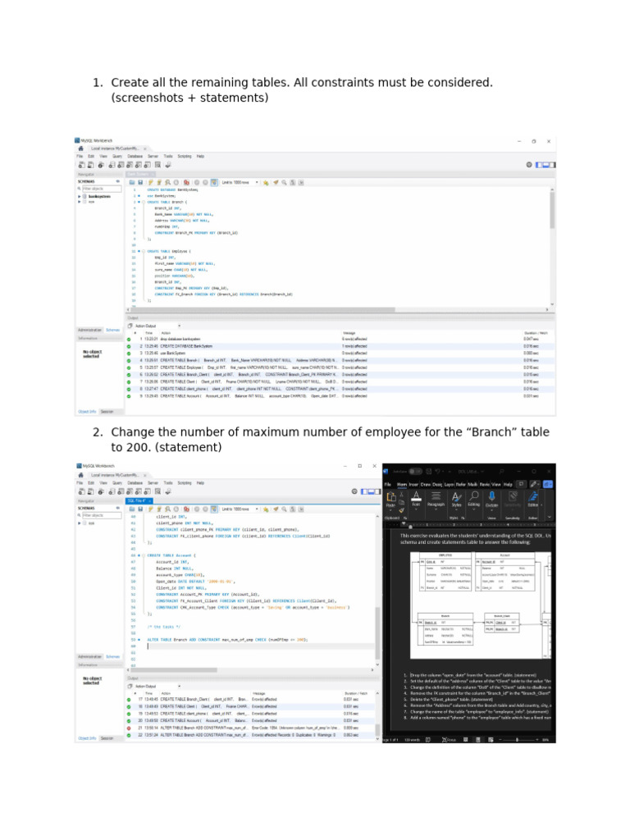Click the Schemas tab link in upper Navigator

tap(112, 329)
